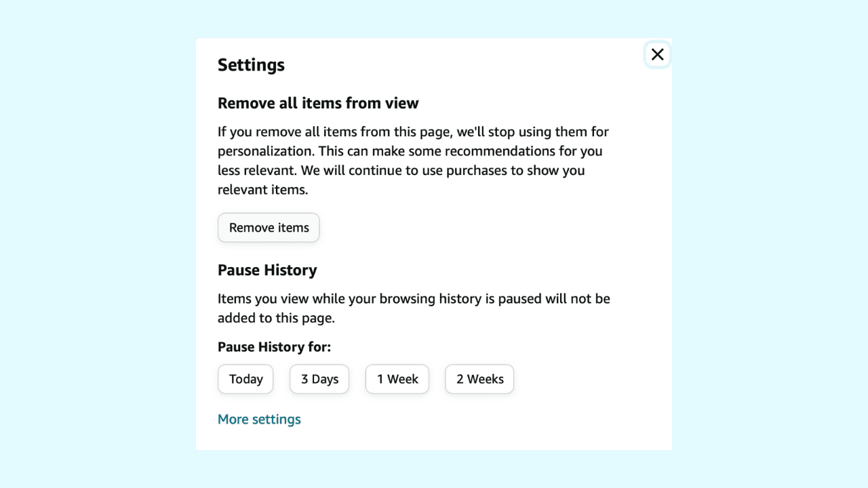Pause browsing history for 2 Weeks
Image resolution: width=868 pixels, height=488 pixels.
pyautogui.click(x=479, y=379)
